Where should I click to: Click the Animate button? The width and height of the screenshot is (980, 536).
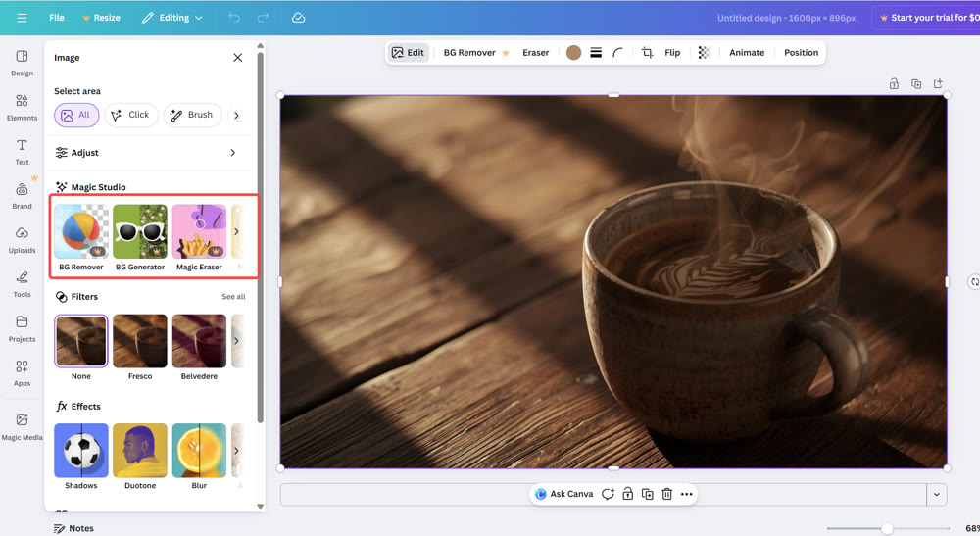[747, 53]
